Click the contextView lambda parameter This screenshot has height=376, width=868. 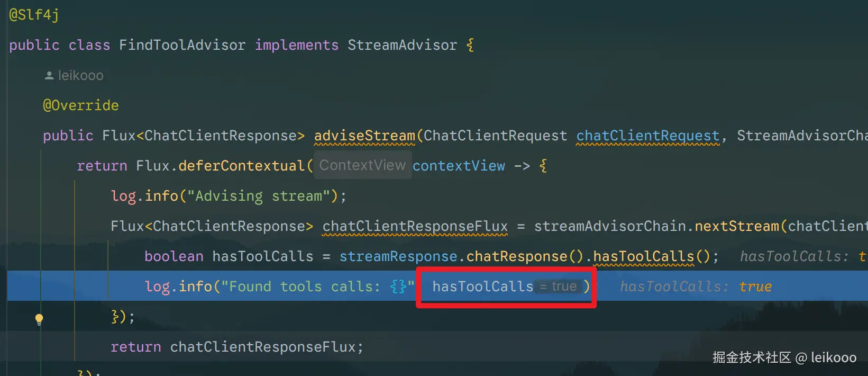[x=459, y=166]
